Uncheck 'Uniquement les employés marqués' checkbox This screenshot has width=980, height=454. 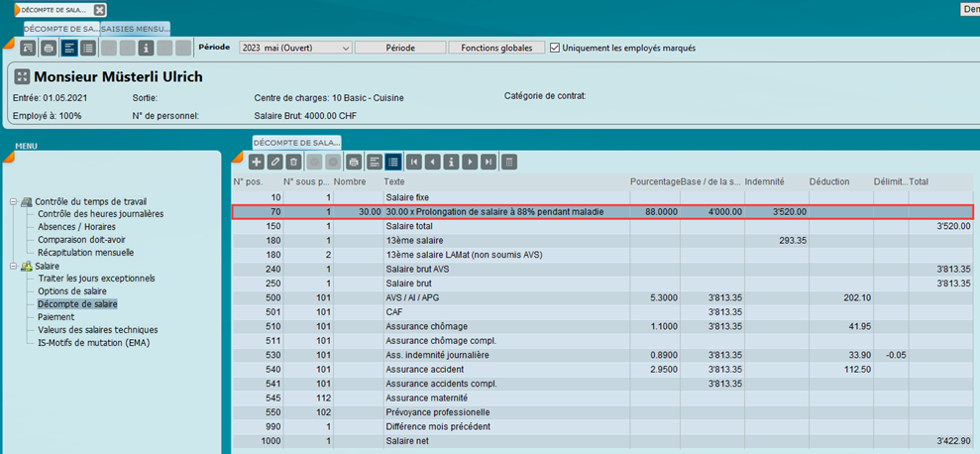point(555,48)
